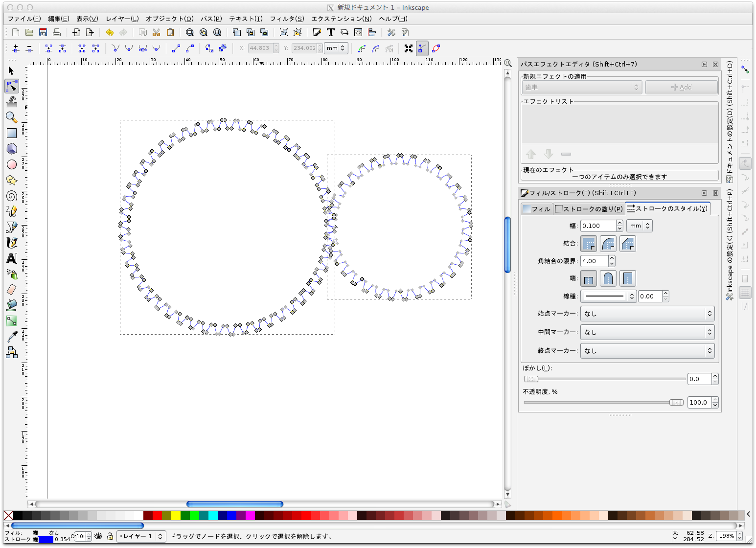Select the Text tool in toolbox

[12, 258]
